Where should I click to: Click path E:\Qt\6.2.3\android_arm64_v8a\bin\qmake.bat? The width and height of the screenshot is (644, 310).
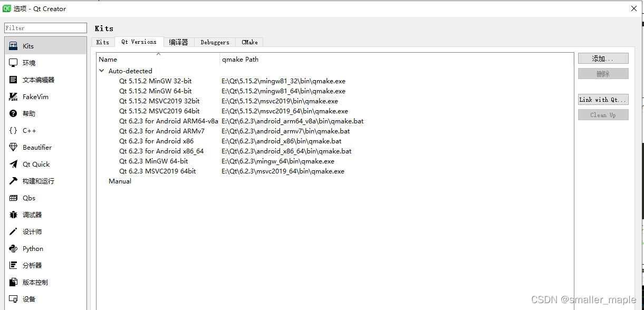pos(292,121)
